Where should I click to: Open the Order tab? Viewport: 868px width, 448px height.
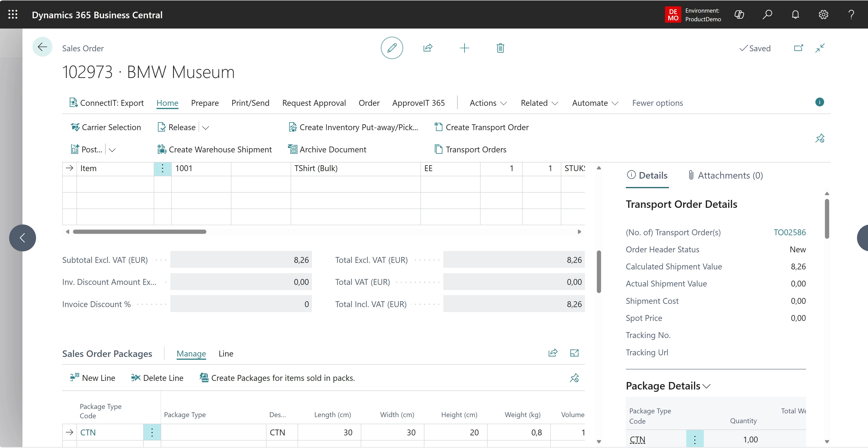pos(369,103)
